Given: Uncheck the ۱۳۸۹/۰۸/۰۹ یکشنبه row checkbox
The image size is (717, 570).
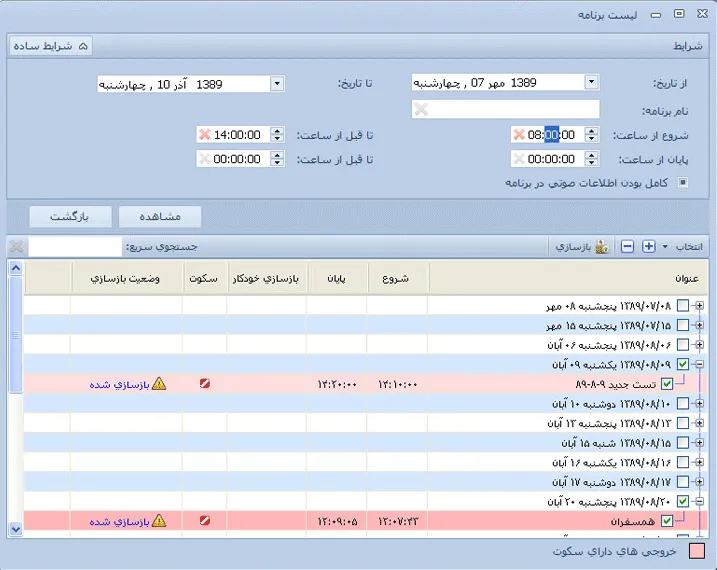Looking at the screenshot, I should coord(683,364).
